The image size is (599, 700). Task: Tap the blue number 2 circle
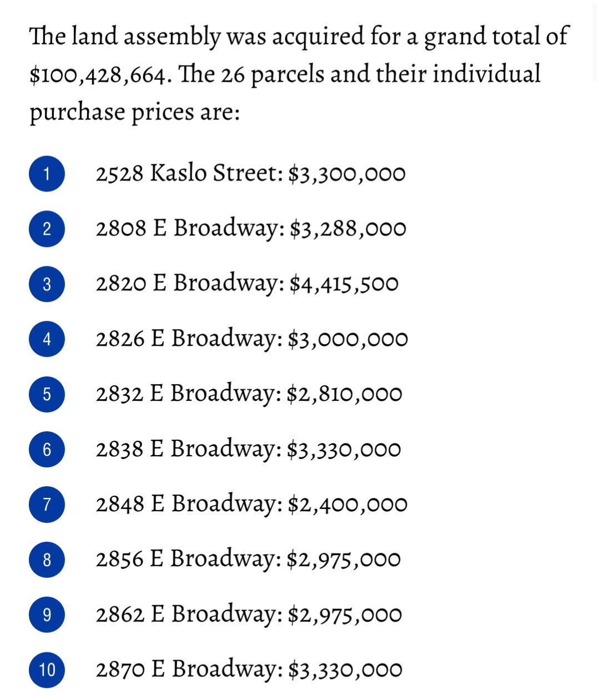click(47, 229)
